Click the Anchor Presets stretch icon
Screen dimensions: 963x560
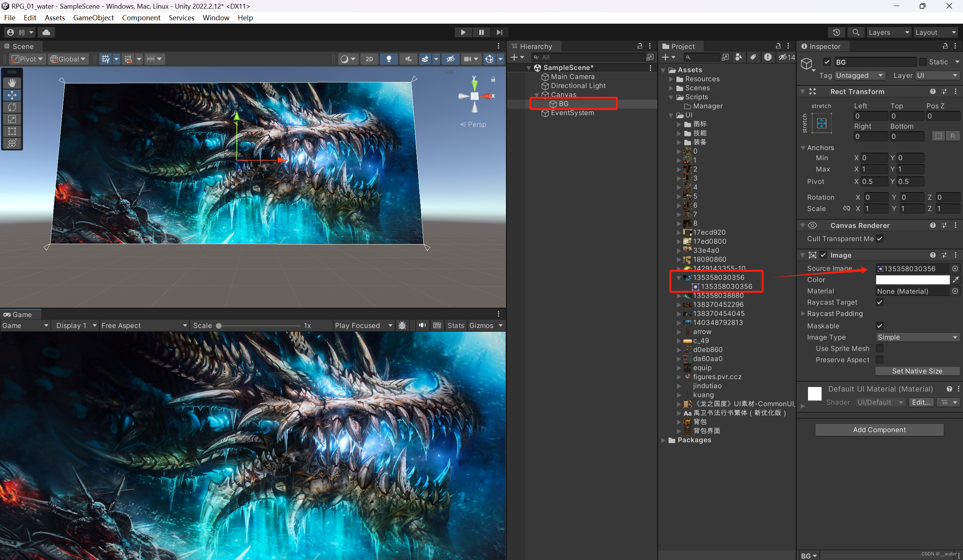822,123
